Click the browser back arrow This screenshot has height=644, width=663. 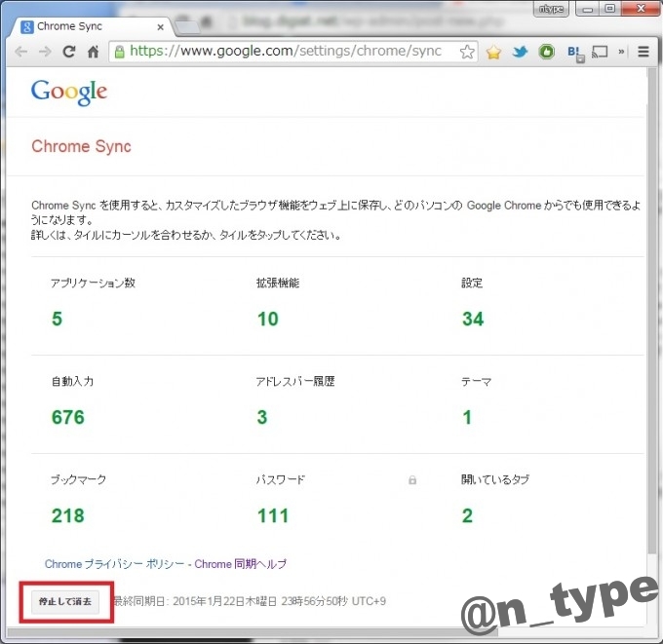(x=20, y=52)
